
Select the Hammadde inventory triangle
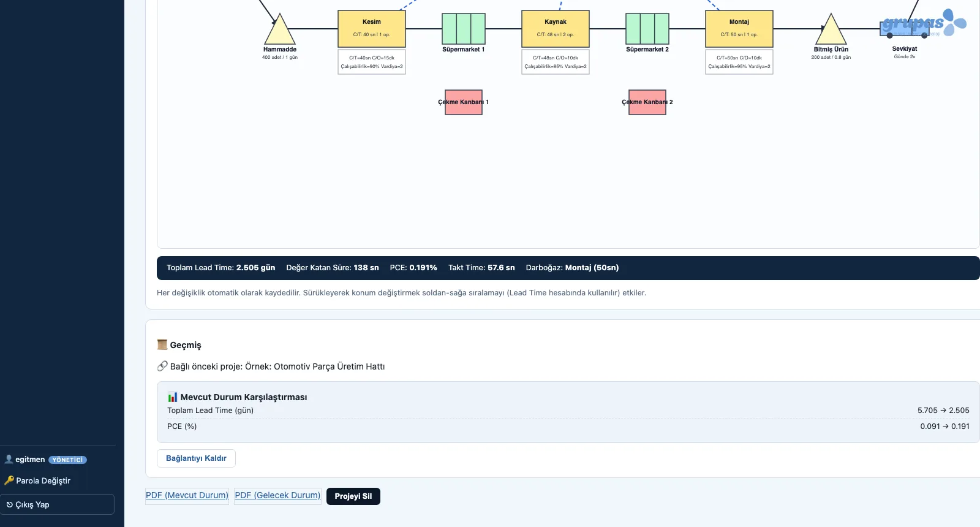[x=280, y=31]
